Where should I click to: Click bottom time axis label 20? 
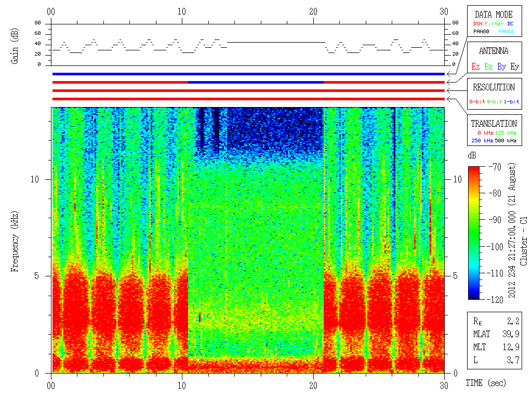[313, 385]
